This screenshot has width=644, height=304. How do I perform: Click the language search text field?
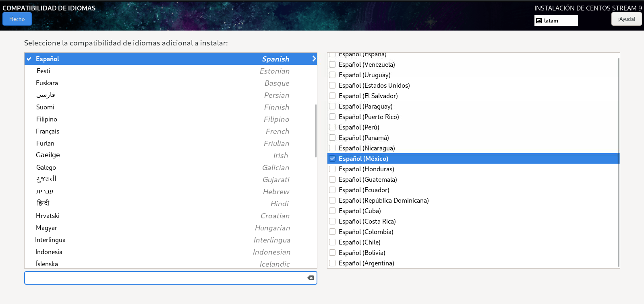click(165, 278)
